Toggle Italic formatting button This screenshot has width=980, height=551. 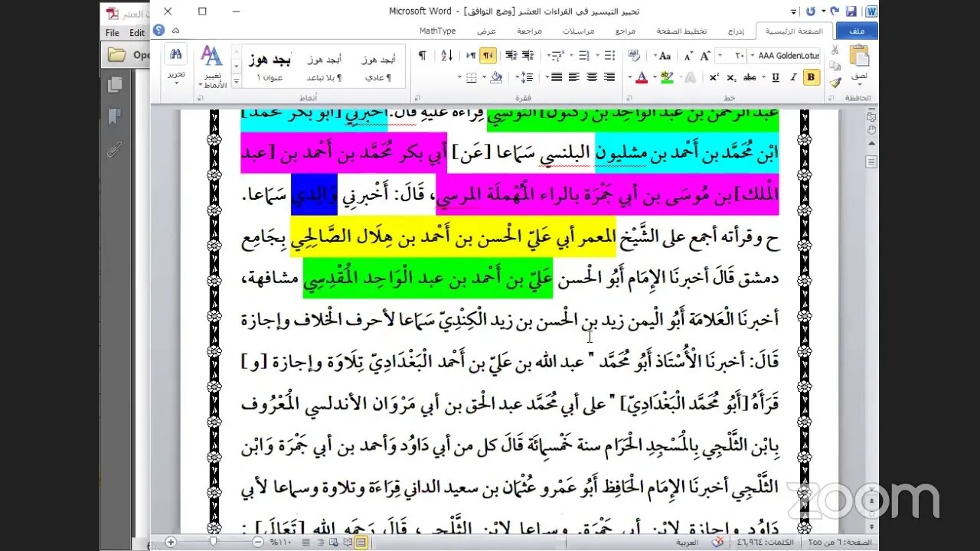(792, 77)
